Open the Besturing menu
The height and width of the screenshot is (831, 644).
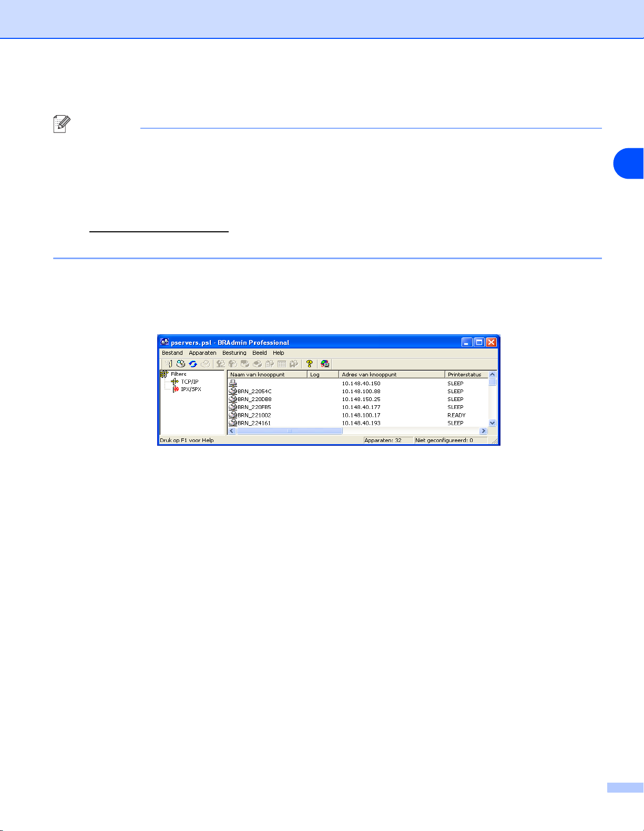click(x=234, y=353)
